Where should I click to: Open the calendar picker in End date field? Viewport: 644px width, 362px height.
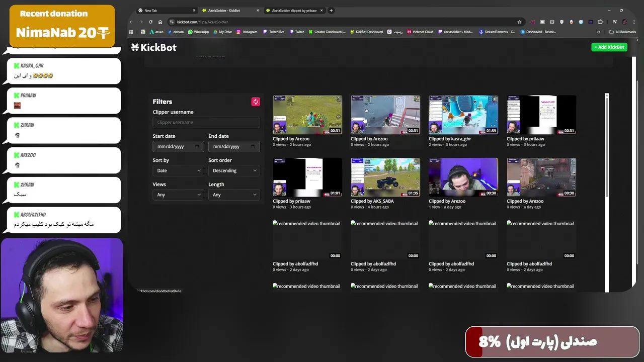tap(253, 146)
